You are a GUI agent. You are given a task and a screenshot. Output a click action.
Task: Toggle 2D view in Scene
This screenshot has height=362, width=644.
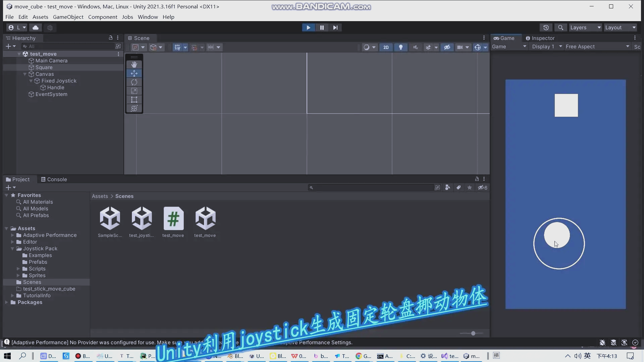(x=386, y=47)
